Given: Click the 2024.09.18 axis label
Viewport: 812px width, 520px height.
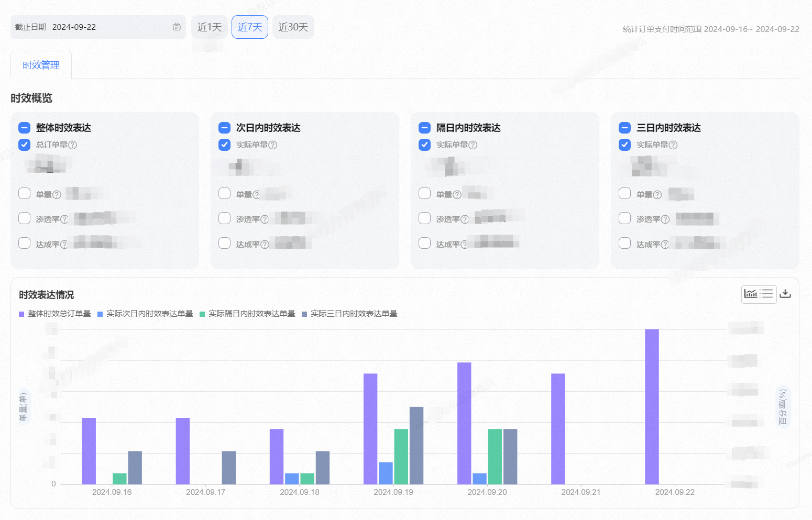Looking at the screenshot, I should (300, 492).
